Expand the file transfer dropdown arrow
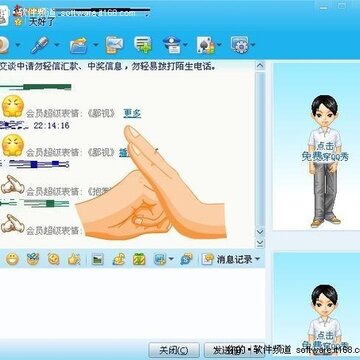Image resolution: width=360 pixels, height=360 pixels. point(96,44)
